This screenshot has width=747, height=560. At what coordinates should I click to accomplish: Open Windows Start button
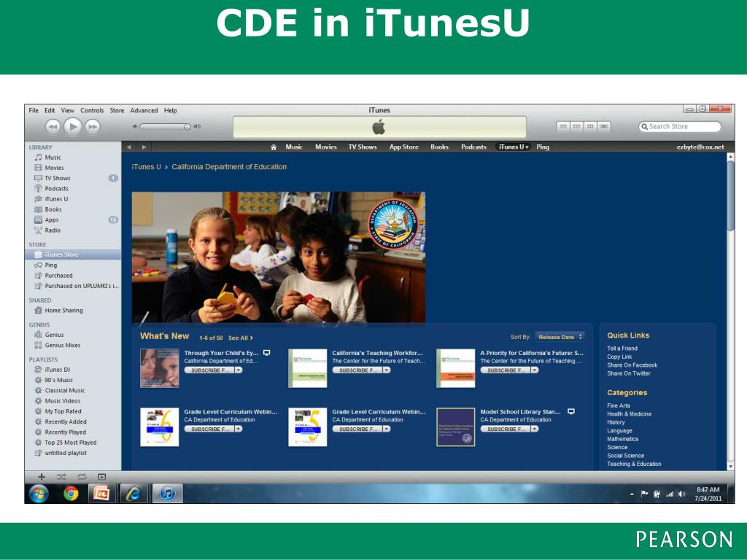tap(39, 494)
